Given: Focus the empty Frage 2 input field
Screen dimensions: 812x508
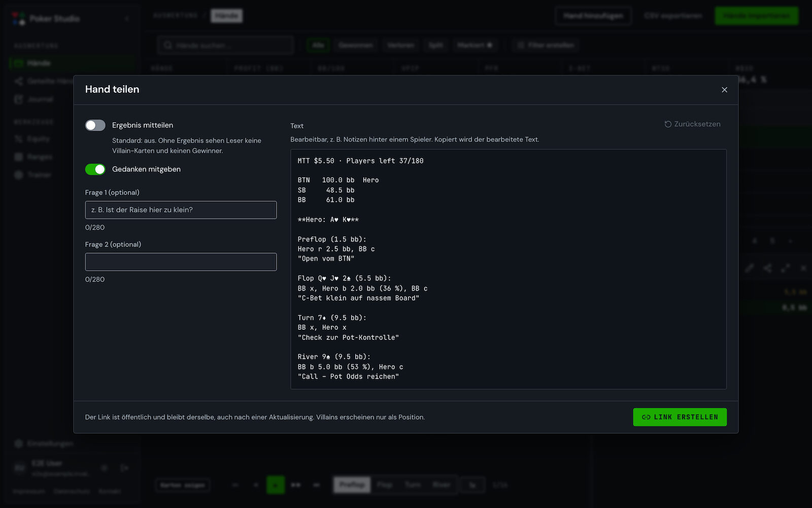Looking at the screenshot, I should coord(181,262).
